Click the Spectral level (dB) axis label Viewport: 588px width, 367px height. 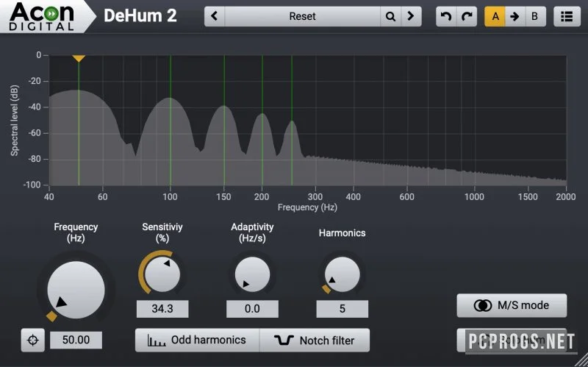15,120
